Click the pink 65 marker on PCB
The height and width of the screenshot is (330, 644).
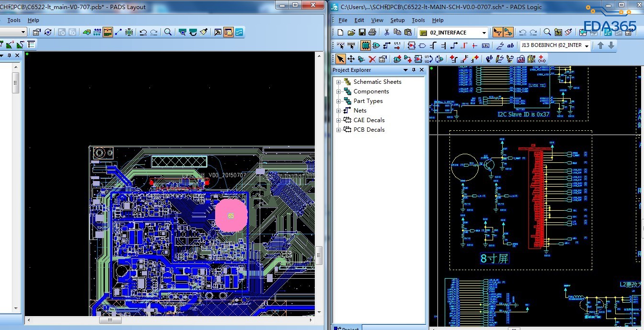[231, 216]
